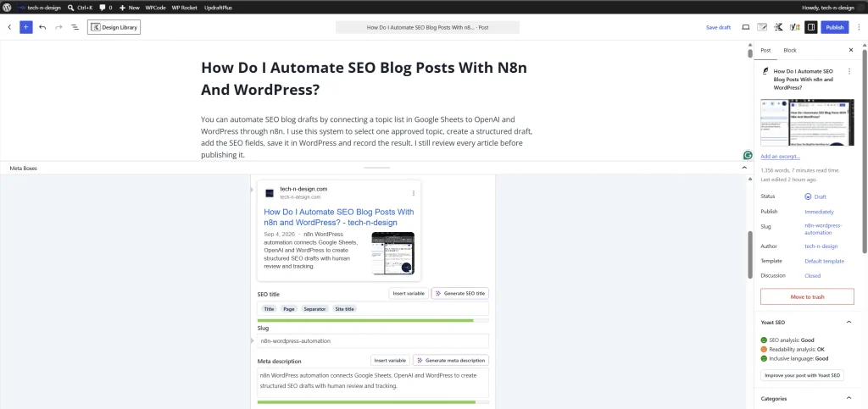Move the post to trash
This screenshot has height=409, width=868.
click(x=807, y=297)
